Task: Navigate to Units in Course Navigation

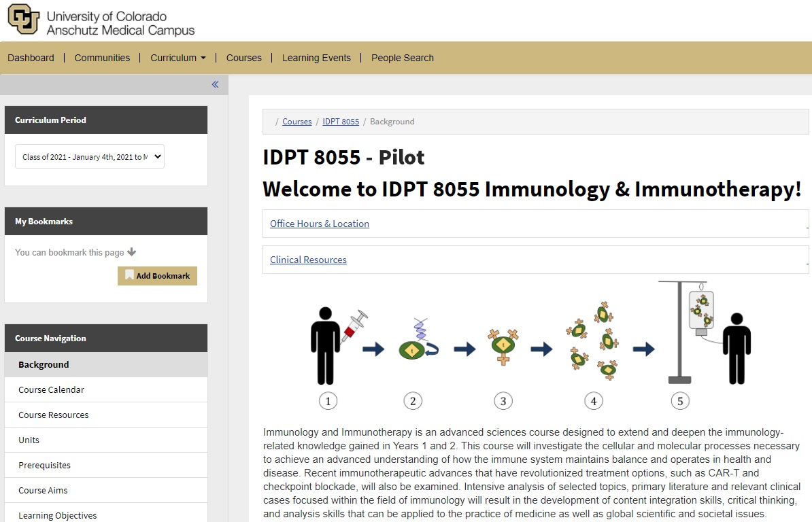Action: coord(29,440)
